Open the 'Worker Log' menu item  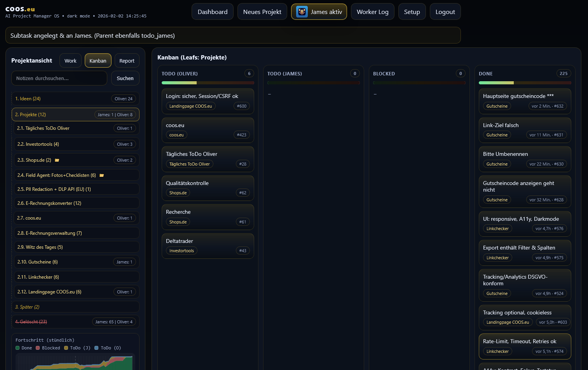click(372, 12)
